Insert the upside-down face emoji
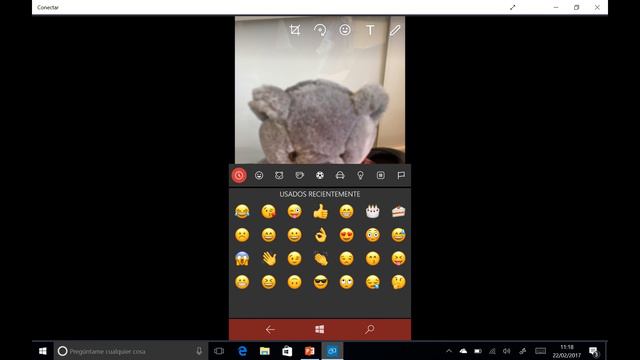The height and width of the screenshot is (360, 640). coord(294,282)
